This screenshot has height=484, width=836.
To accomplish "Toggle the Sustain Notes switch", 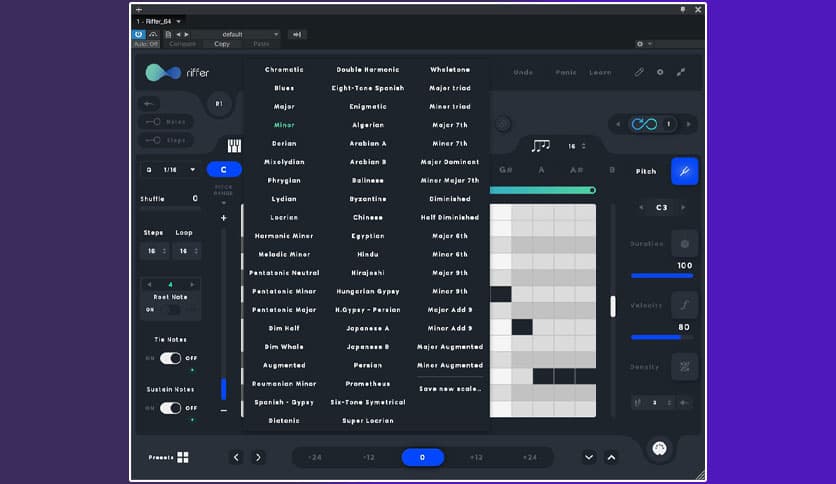I will [171, 408].
